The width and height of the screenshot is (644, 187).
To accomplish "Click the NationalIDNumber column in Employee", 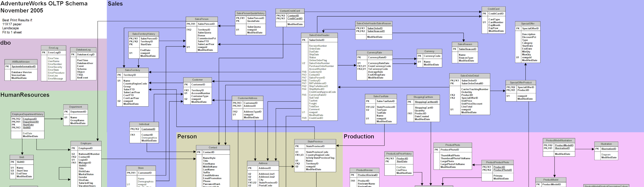I will (89, 154).
